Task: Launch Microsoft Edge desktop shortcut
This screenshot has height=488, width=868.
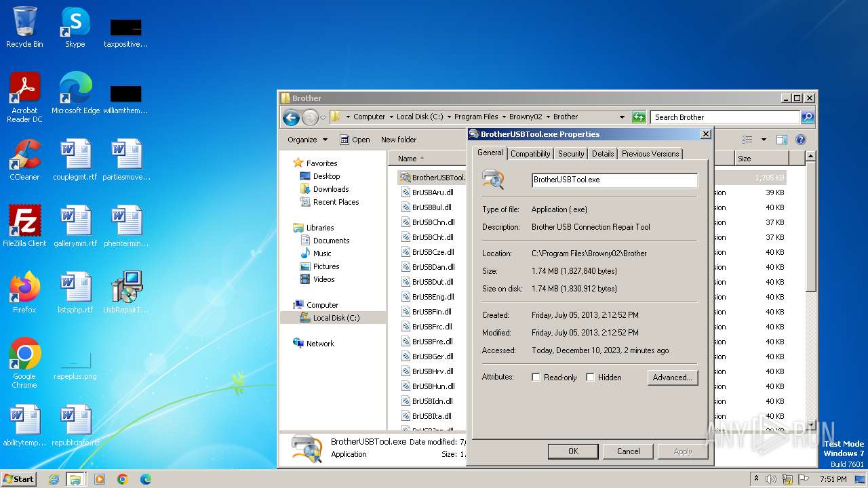Action: tap(75, 94)
